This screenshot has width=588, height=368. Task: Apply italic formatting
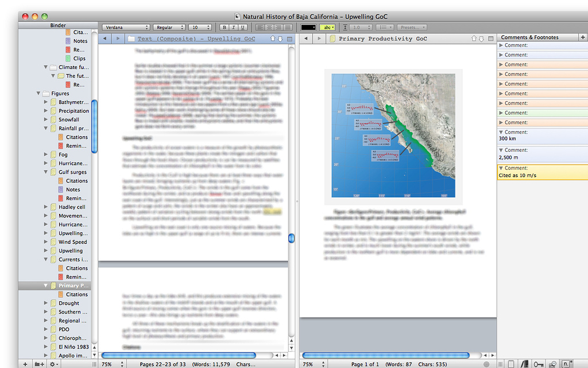click(x=233, y=27)
